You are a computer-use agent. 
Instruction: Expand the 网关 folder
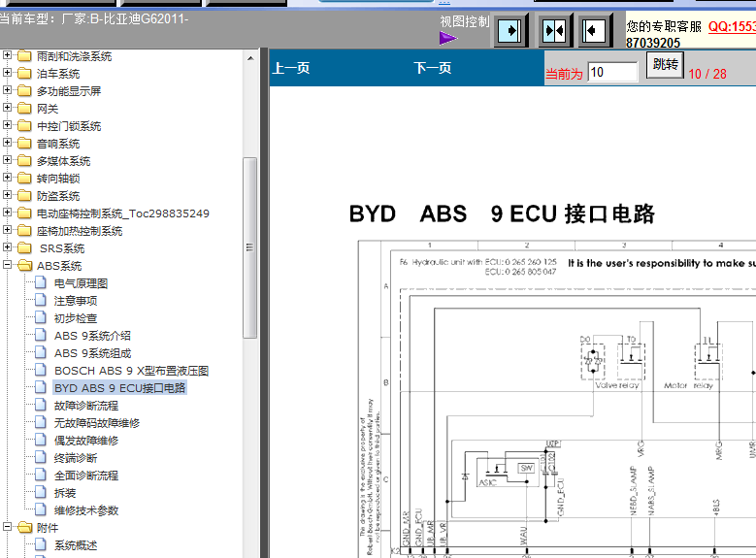click(7, 108)
